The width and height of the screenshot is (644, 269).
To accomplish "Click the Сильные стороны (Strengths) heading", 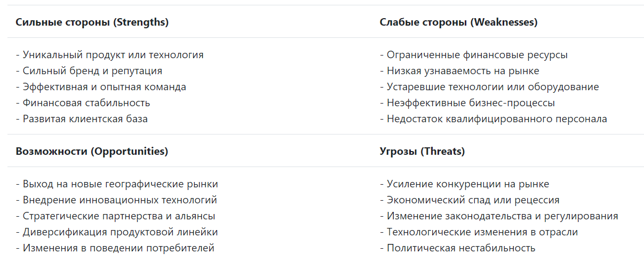I will point(92,22).
